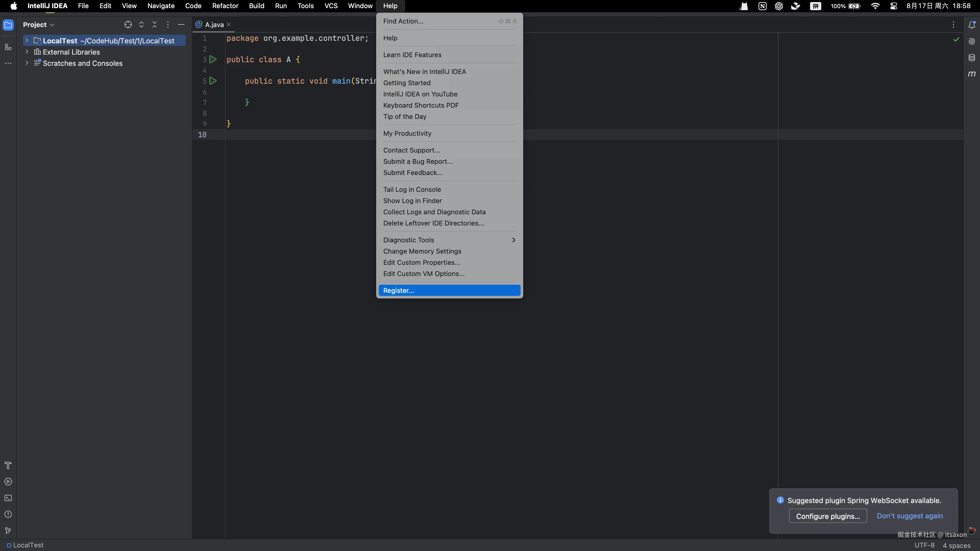The image size is (980, 551).
Task: Click the Configure plugins... button
Action: pyautogui.click(x=828, y=516)
